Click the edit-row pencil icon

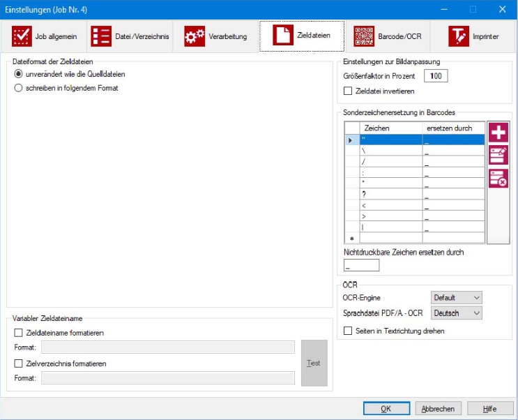pyautogui.click(x=498, y=155)
